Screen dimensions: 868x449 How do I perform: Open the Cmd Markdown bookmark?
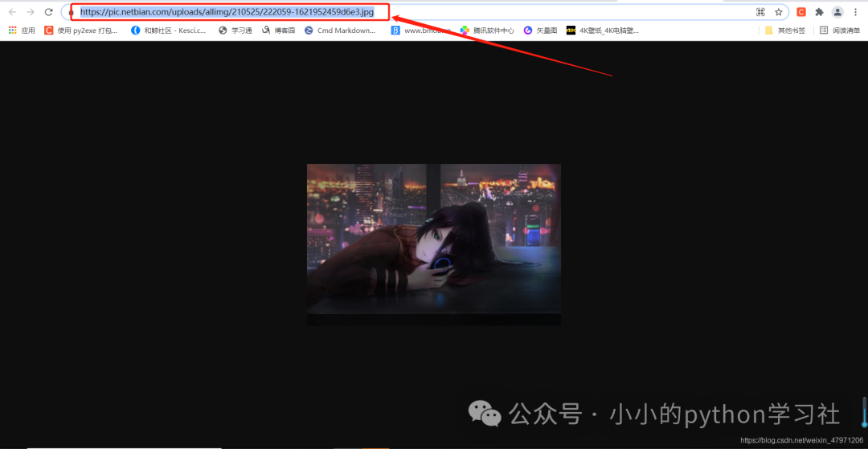tap(340, 31)
